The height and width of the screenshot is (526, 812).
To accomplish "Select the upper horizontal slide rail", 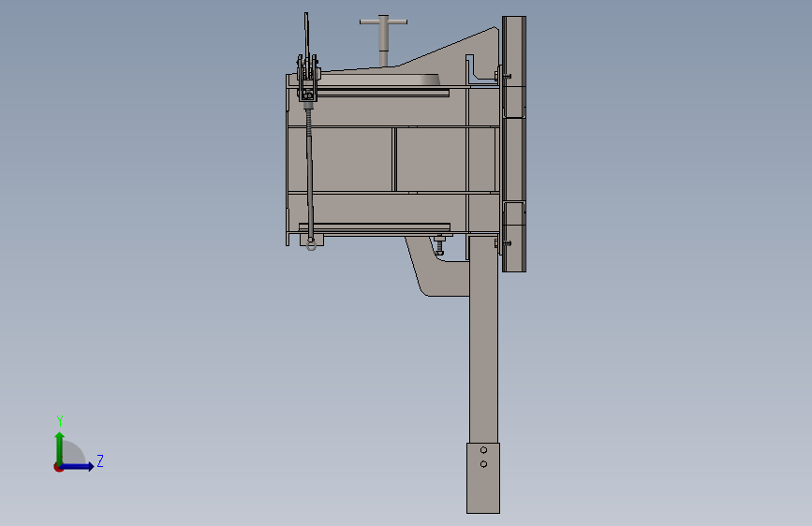I will (382, 93).
